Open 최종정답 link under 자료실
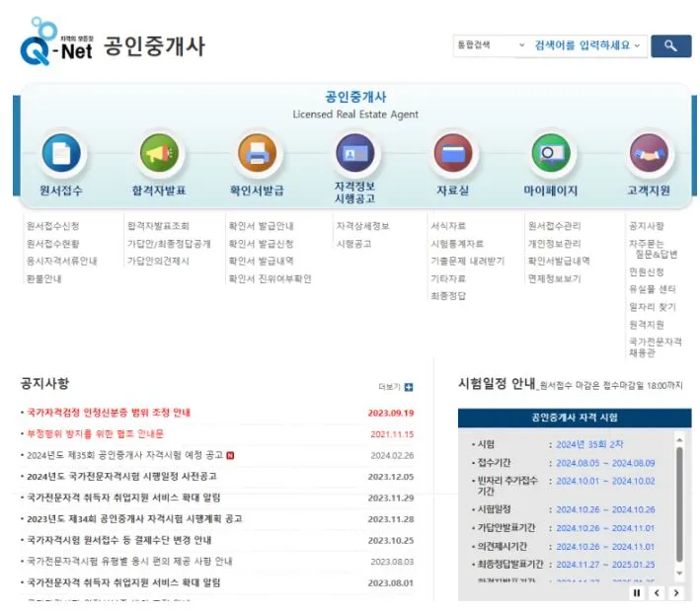 coord(448,296)
